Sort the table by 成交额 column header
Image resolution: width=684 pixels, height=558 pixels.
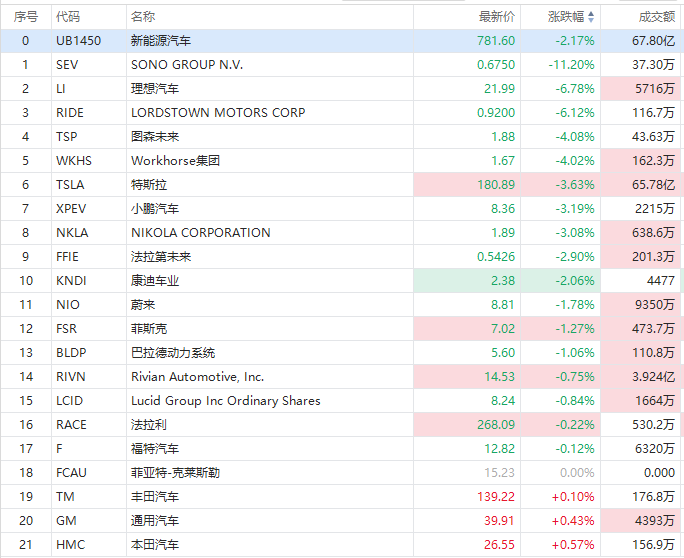657,17
